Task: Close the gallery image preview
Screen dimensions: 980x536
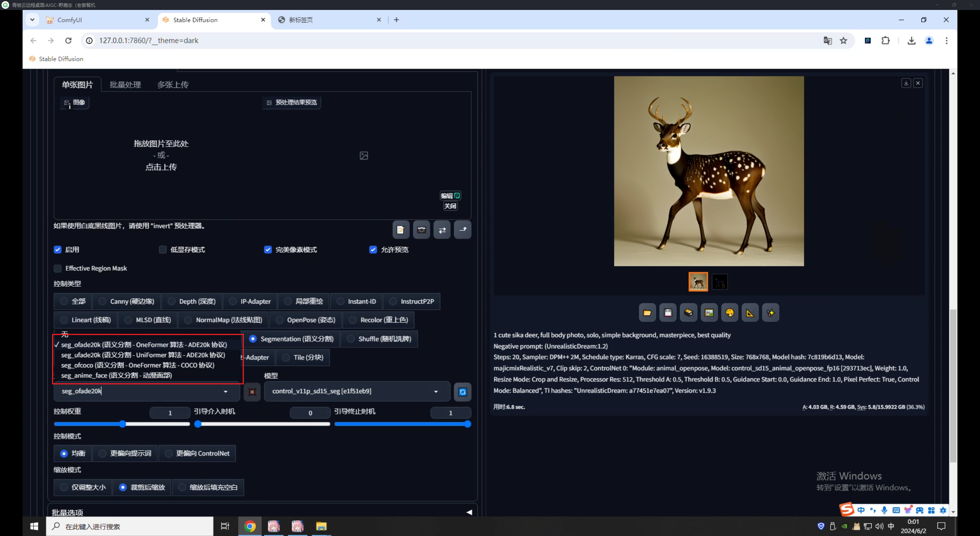Action: click(x=918, y=83)
